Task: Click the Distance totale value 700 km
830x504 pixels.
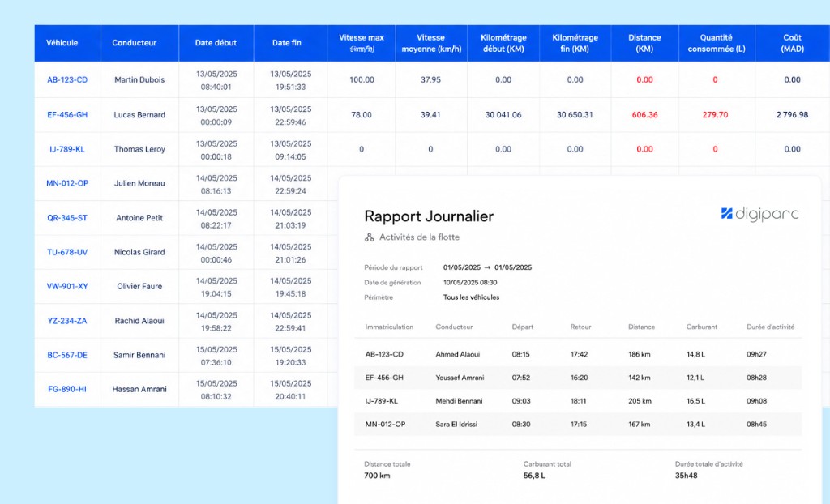Action: click(377, 476)
